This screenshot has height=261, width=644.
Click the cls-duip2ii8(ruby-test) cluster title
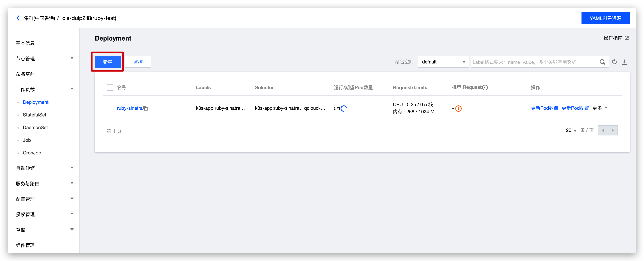tap(89, 18)
